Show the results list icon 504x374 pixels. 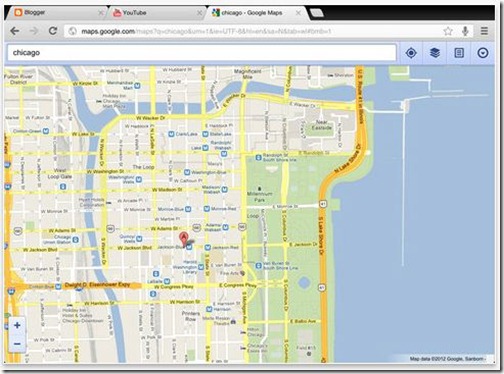point(459,53)
